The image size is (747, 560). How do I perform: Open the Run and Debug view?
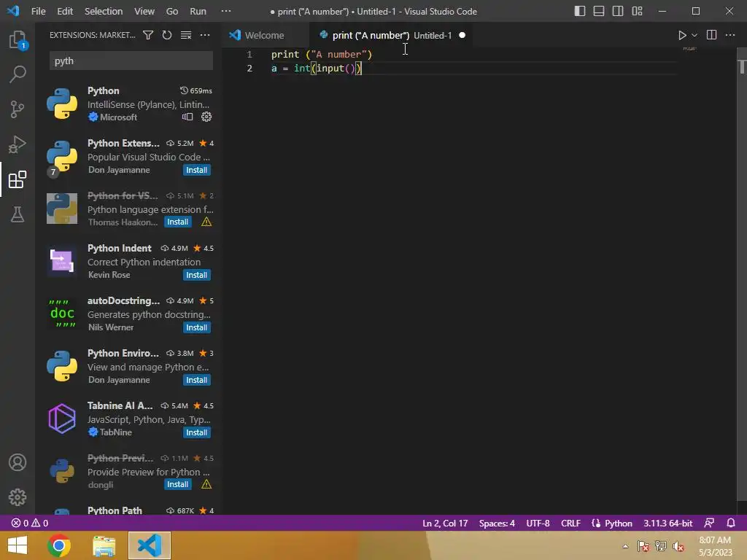tap(18, 144)
